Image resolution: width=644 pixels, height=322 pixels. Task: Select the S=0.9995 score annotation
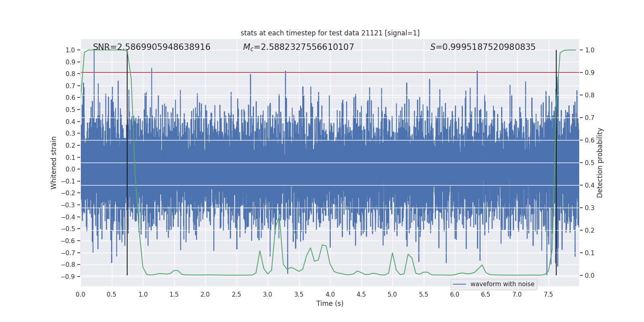tap(483, 47)
